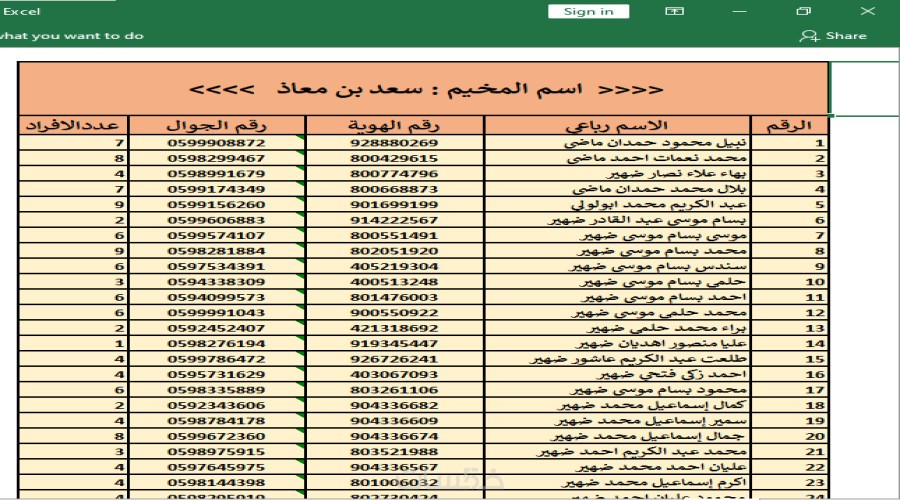The height and width of the screenshot is (500, 900).
Task: Select mobile number cell 0598299467
Action: [x=217, y=158]
